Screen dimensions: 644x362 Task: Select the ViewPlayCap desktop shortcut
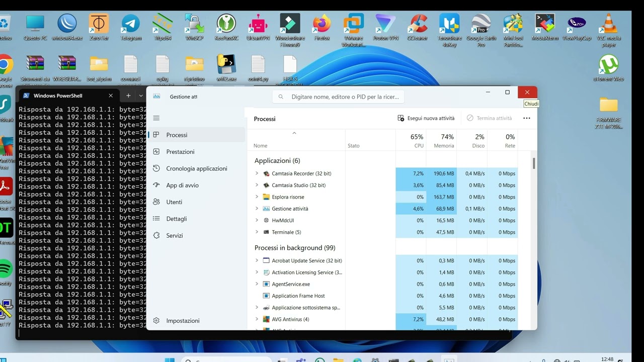577,28
